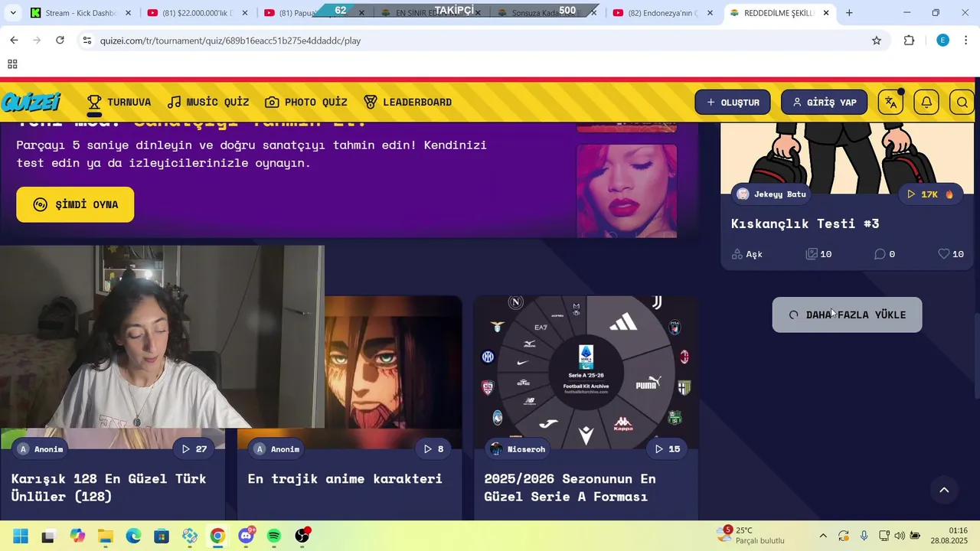This screenshot has height=551, width=980.
Task: Open the site search icon
Action: pyautogui.click(x=962, y=103)
